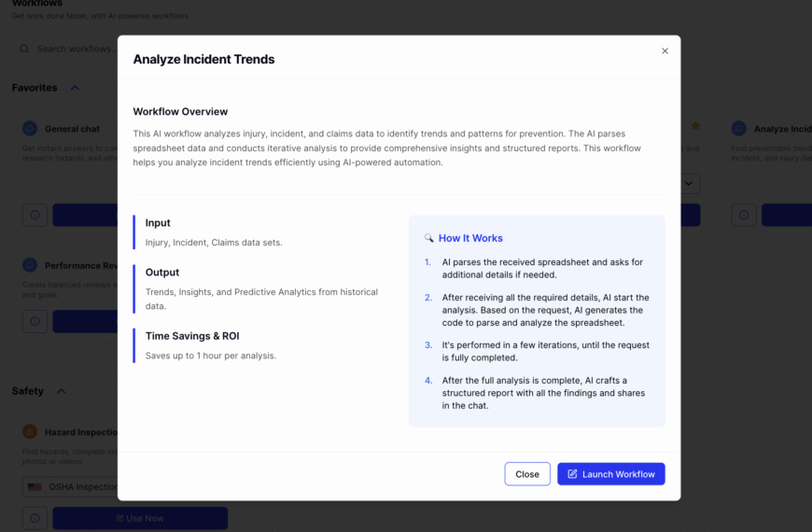Click the General chat card title
The image size is (812, 532).
pos(72,129)
